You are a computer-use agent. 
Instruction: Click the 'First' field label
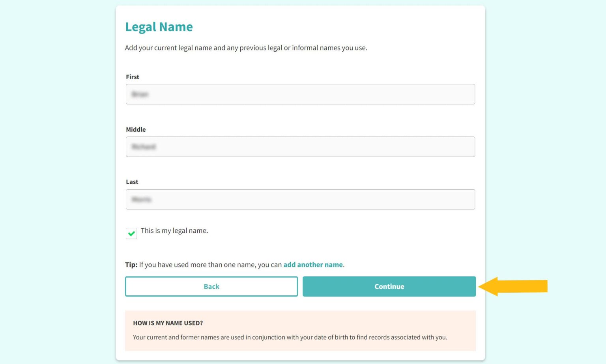pyautogui.click(x=132, y=77)
